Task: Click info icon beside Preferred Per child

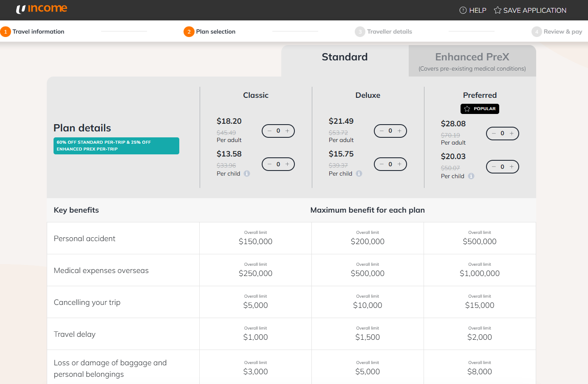Action: click(471, 176)
